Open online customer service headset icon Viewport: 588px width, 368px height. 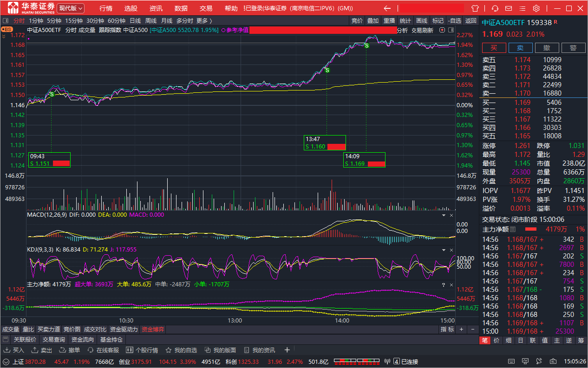click(x=495, y=8)
